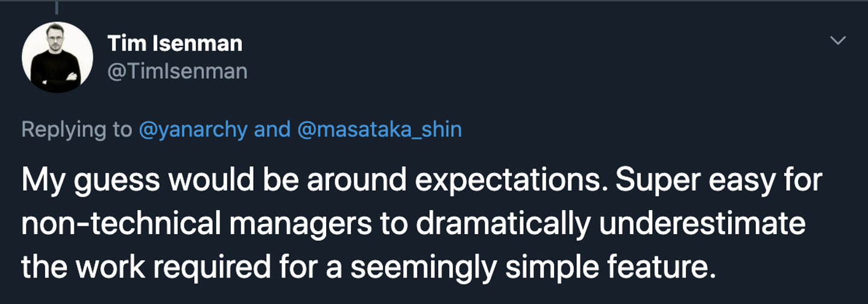Click the word 'managers' in the tweet
This screenshot has height=304, width=868.
[300, 224]
